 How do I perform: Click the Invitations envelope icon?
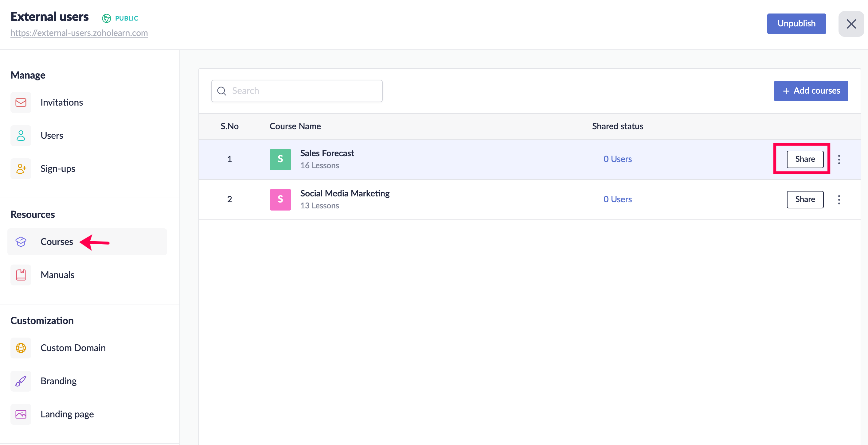[21, 102]
